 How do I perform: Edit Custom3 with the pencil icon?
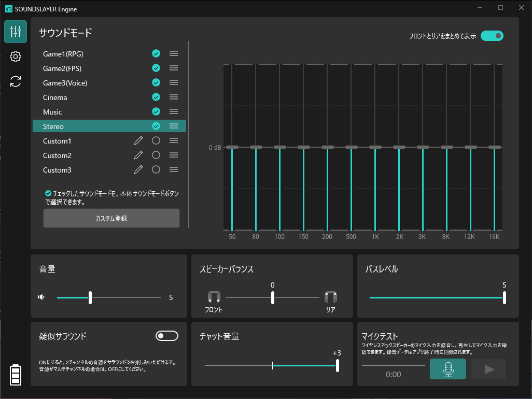138,169
